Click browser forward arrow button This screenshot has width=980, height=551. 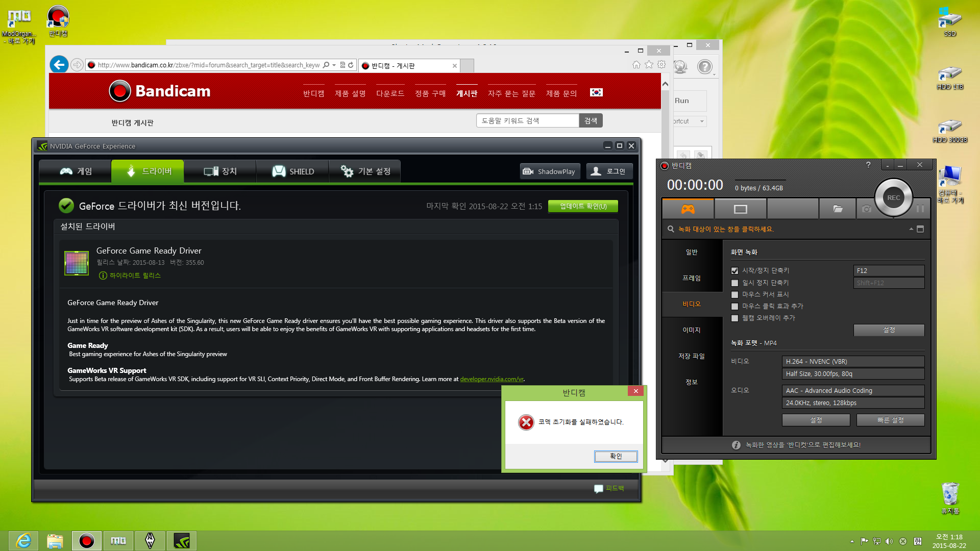click(x=77, y=65)
